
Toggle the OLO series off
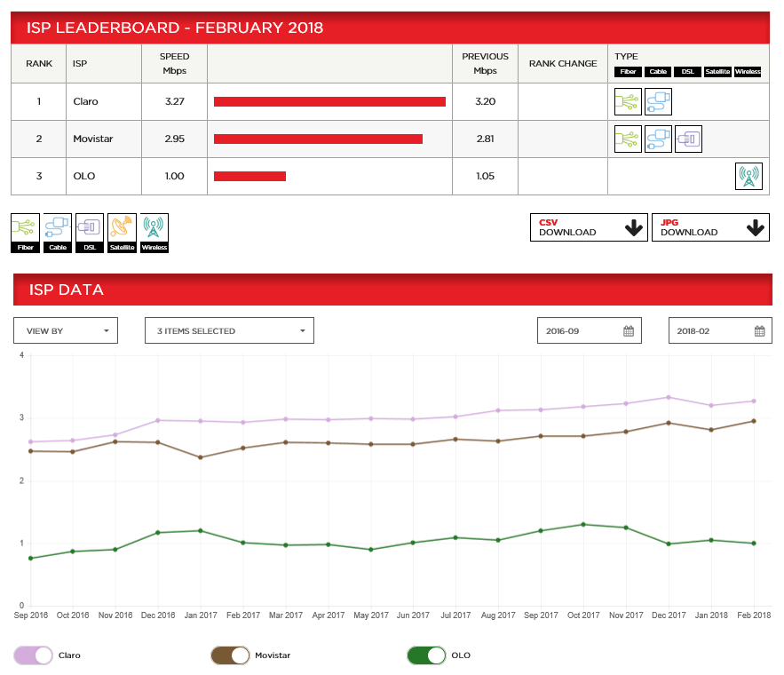pos(426,655)
